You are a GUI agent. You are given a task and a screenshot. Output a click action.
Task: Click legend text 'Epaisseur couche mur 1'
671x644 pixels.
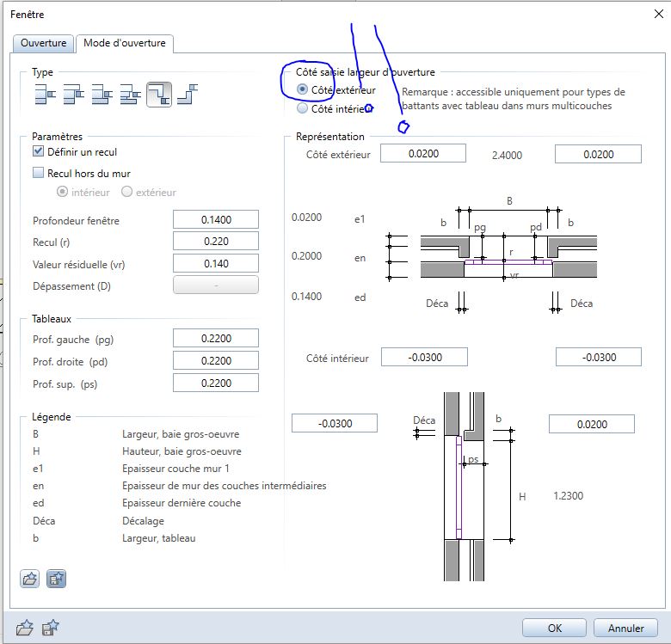click(175, 469)
